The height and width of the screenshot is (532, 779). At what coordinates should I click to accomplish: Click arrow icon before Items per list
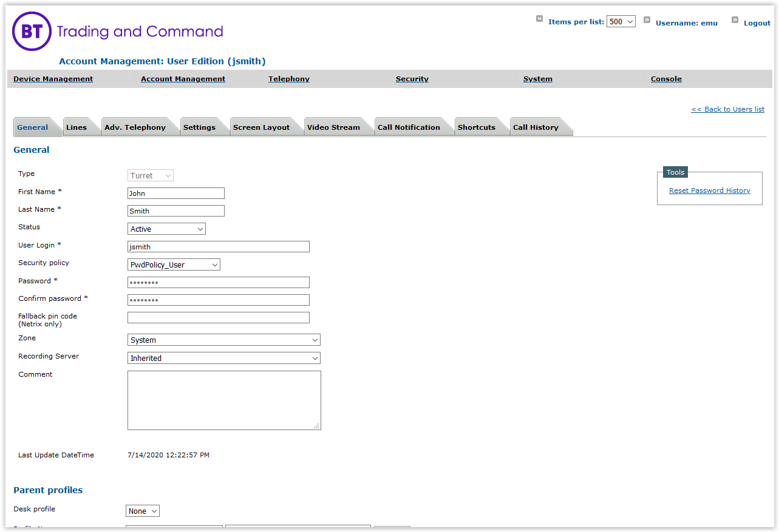[x=539, y=19]
